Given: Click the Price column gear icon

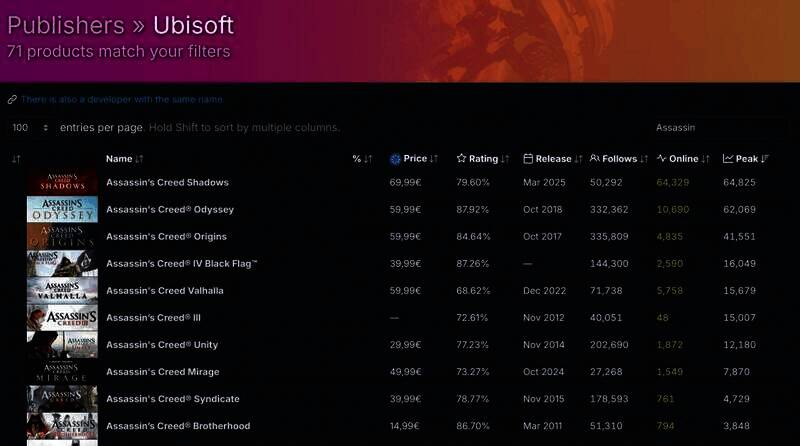Looking at the screenshot, I should click(x=395, y=159).
